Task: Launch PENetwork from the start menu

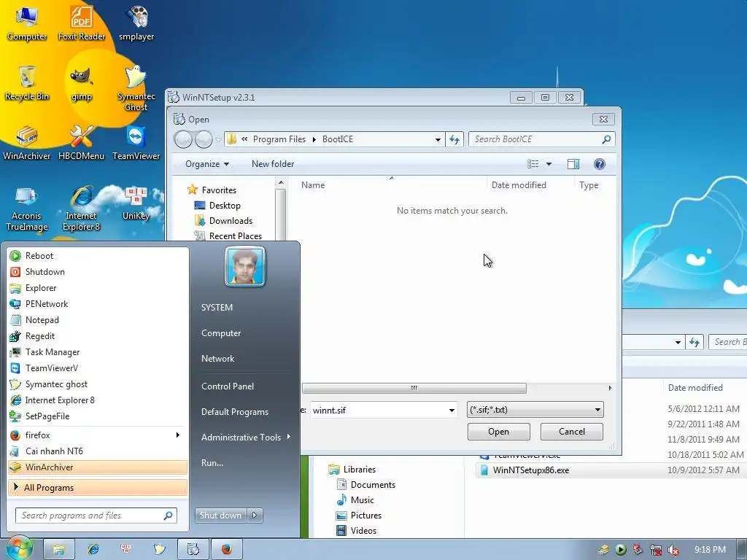Action: click(98, 304)
